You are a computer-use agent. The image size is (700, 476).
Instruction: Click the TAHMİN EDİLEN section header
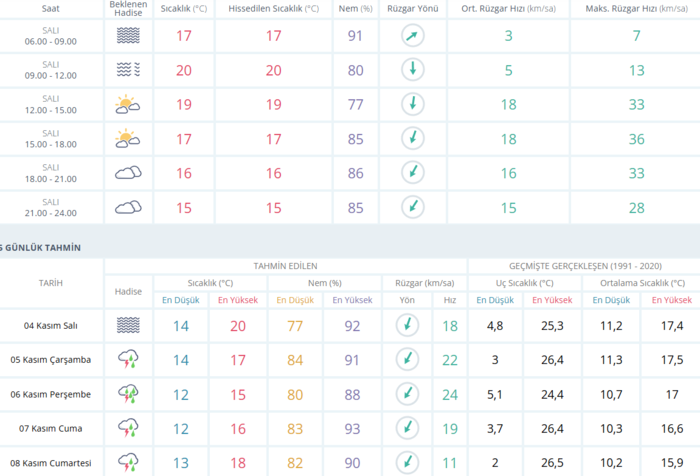tap(286, 265)
